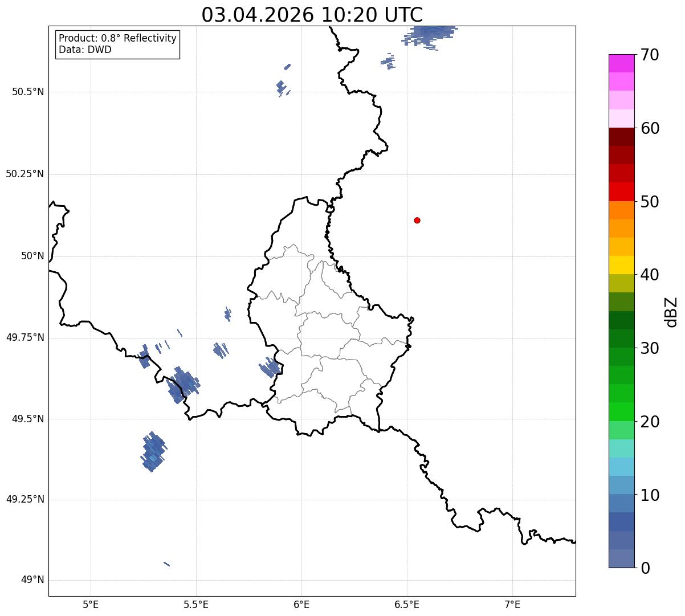The image size is (685, 616).
Task: Click the 5°E longitude tick label
Action: click(x=91, y=604)
